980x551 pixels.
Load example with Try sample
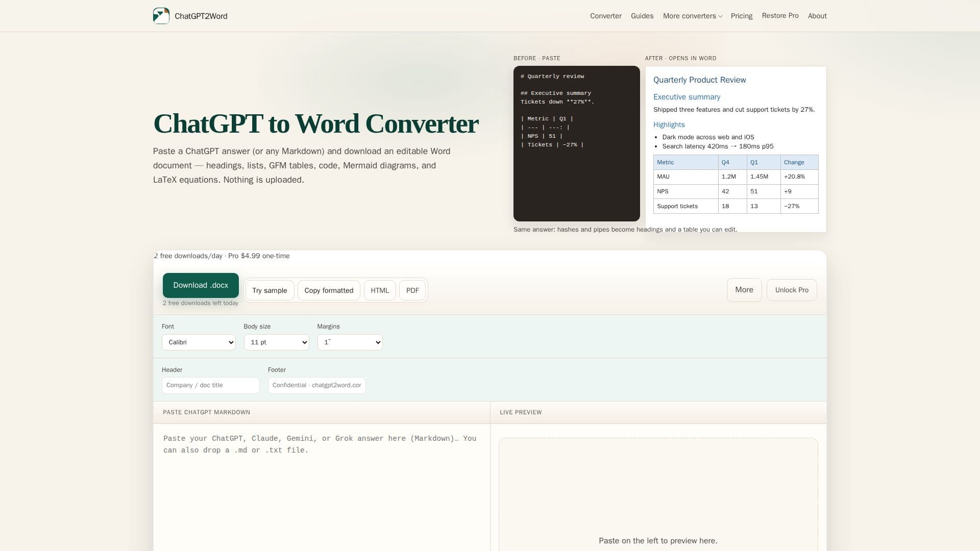[269, 290]
